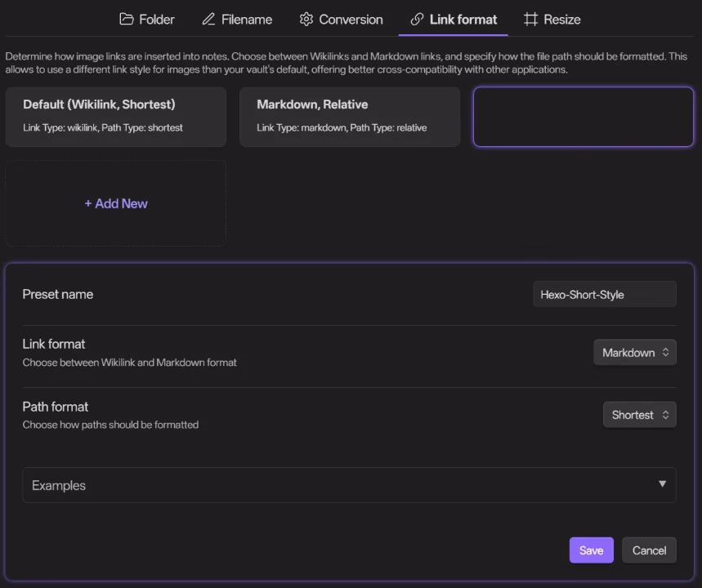Click the crop frame icon beside Resize

coord(531,19)
